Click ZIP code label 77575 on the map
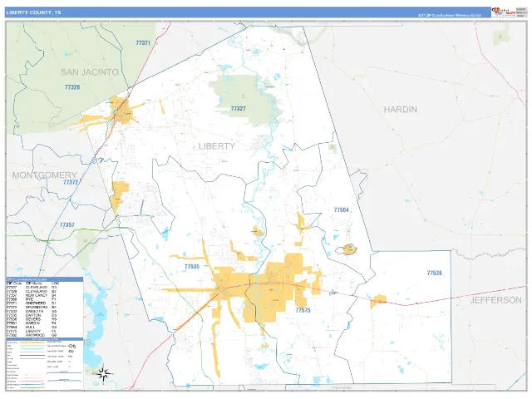Viewport: 532px width, 399px height. 303,310
